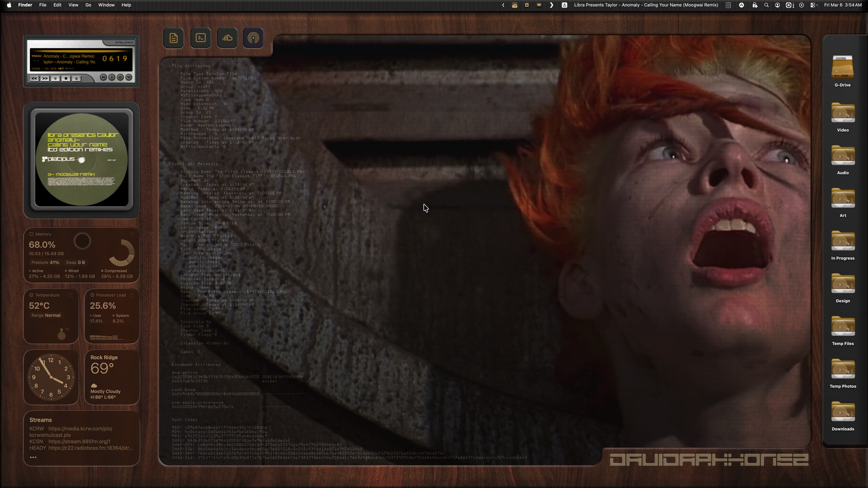Click the previous track button in music player

point(34,78)
